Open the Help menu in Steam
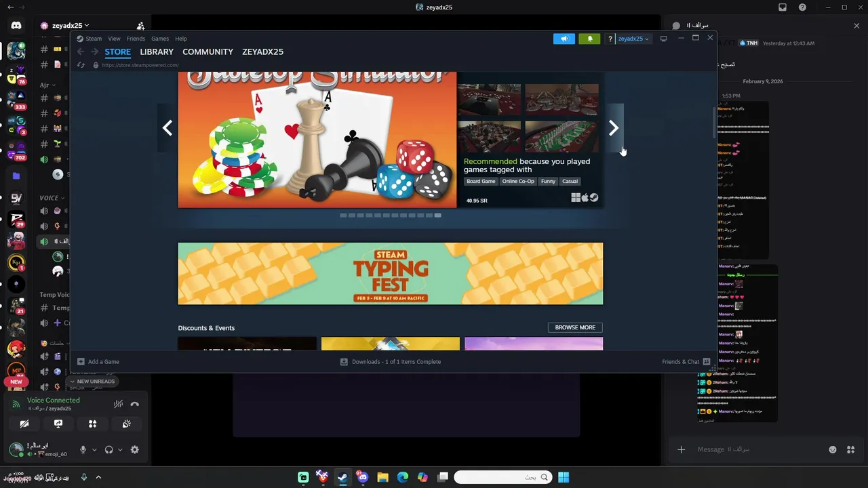 (181, 39)
